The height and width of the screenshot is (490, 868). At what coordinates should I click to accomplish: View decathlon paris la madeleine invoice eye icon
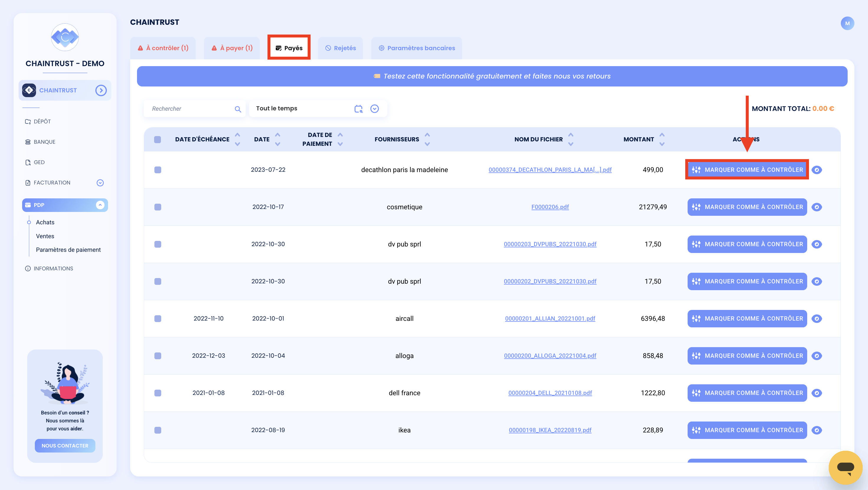tap(816, 170)
